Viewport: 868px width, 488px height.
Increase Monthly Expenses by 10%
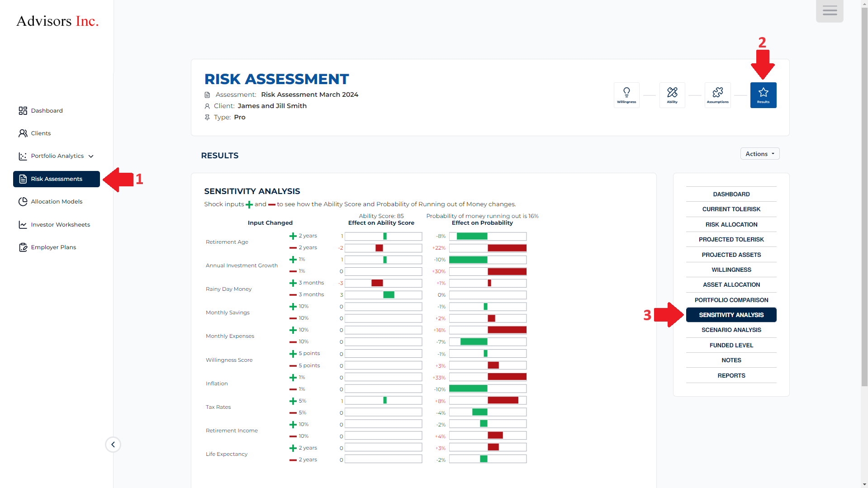(x=293, y=330)
